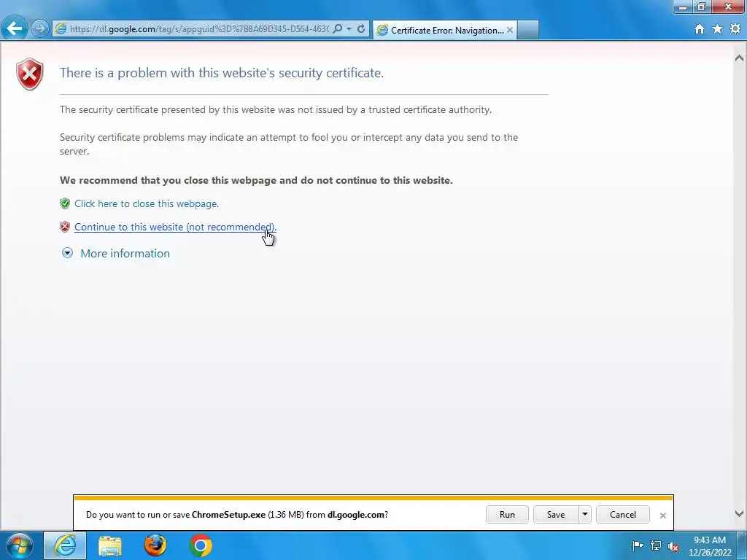The width and height of the screenshot is (747, 560).
Task: Launch Google Chrome from the taskbar
Action: pos(201,545)
